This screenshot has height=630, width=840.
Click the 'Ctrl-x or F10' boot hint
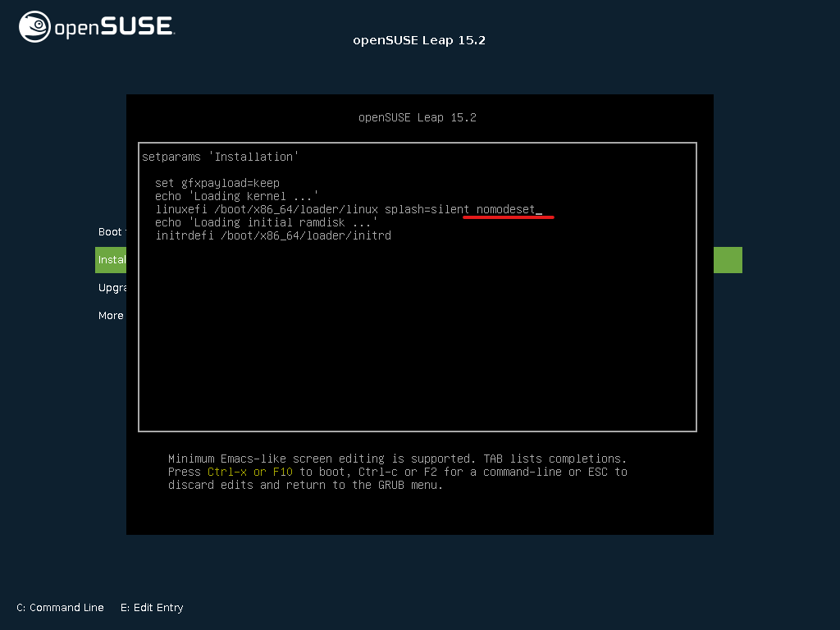click(x=249, y=472)
